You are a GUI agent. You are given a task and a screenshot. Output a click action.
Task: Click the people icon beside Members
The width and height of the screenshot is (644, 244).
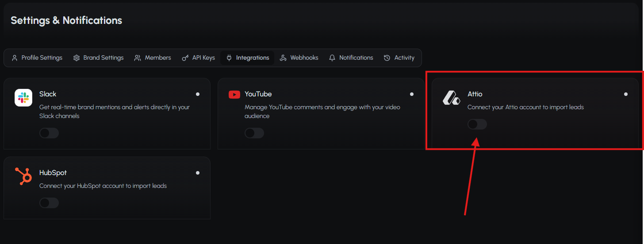138,58
